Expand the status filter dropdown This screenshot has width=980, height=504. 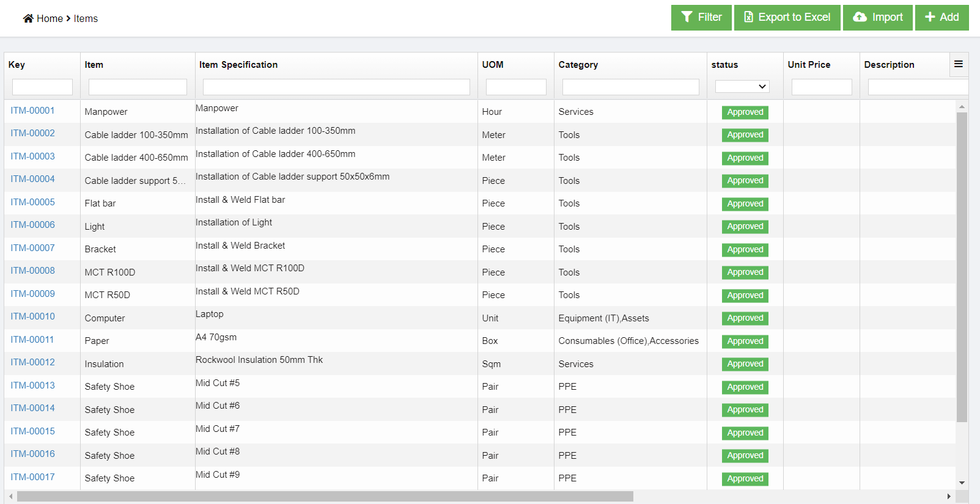pos(742,87)
